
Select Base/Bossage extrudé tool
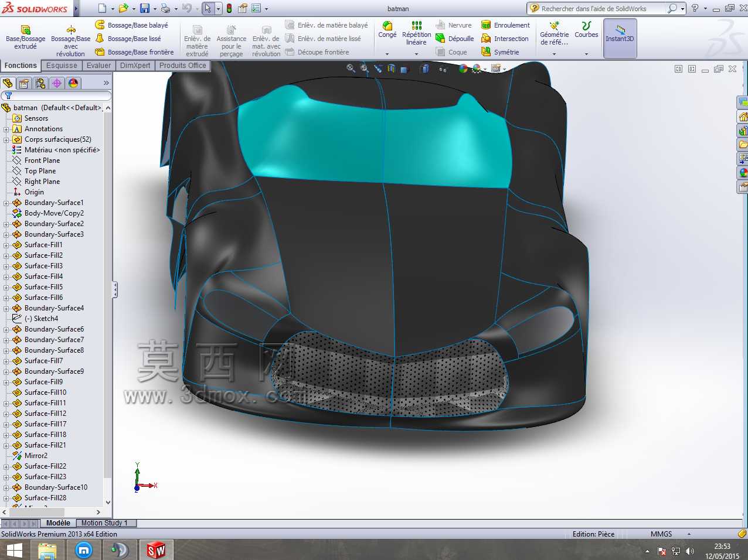pyautogui.click(x=25, y=37)
